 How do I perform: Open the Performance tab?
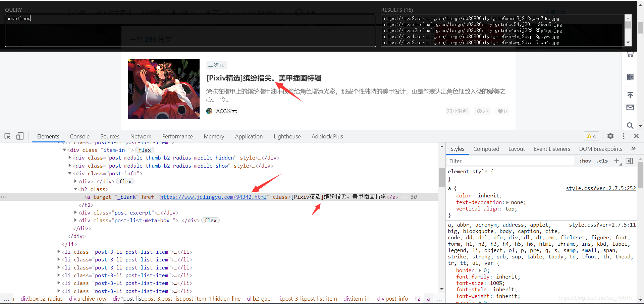click(177, 136)
